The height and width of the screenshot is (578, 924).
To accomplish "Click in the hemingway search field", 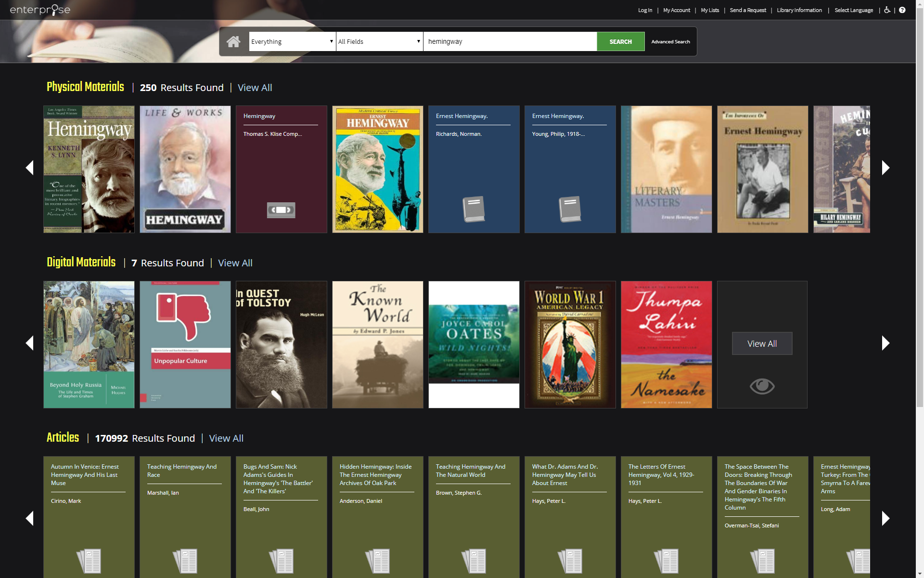I will [510, 42].
